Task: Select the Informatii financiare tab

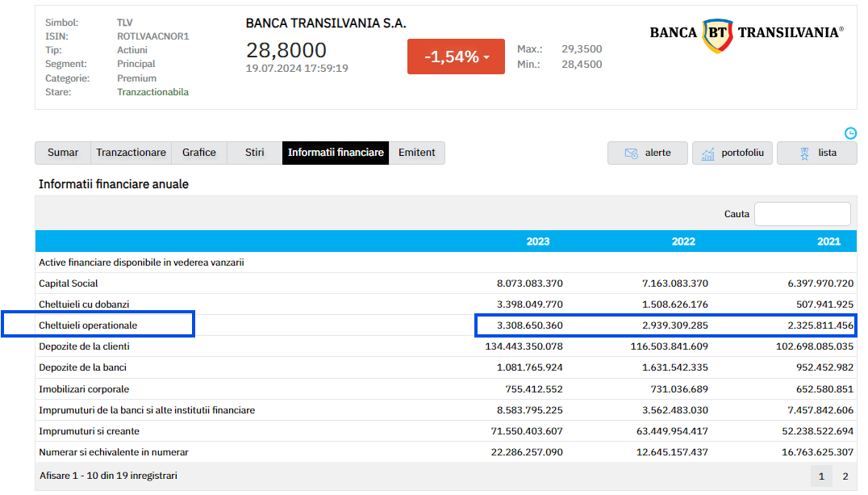Action: pyautogui.click(x=336, y=153)
